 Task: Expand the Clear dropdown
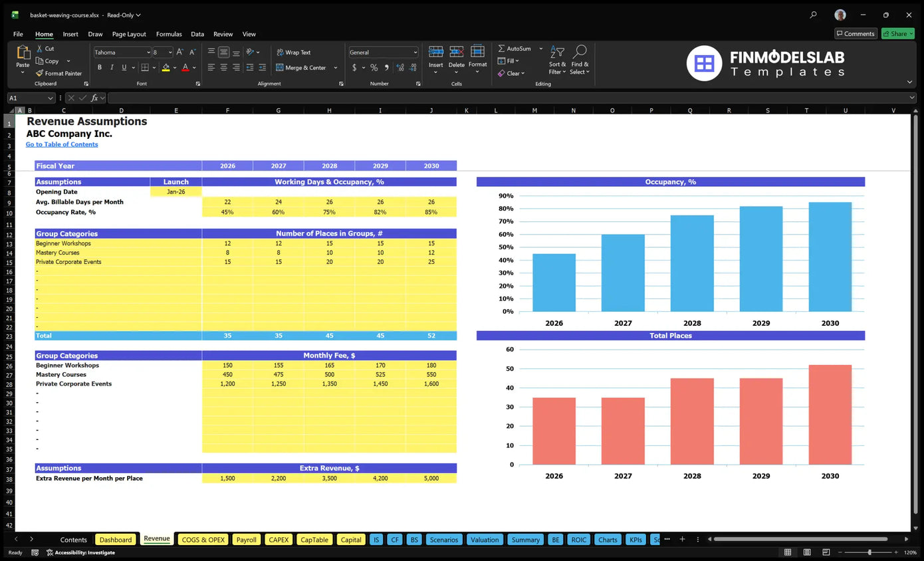point(522,73)
